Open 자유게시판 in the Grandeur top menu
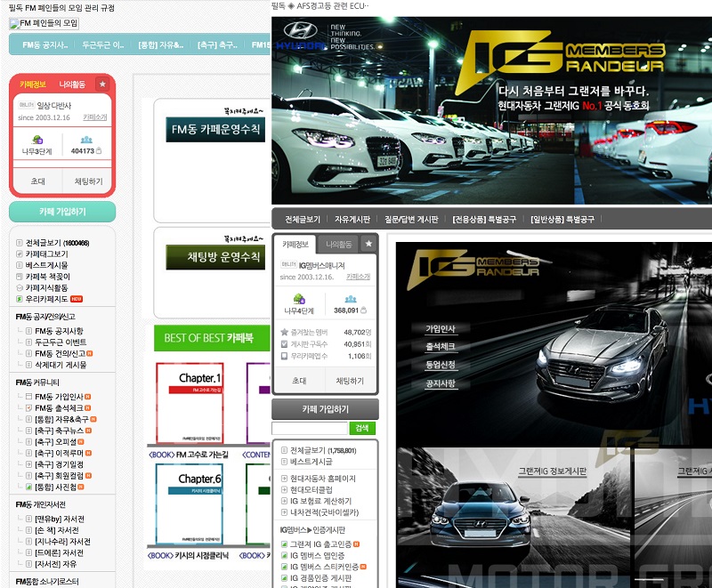 [x=352, y=220]
